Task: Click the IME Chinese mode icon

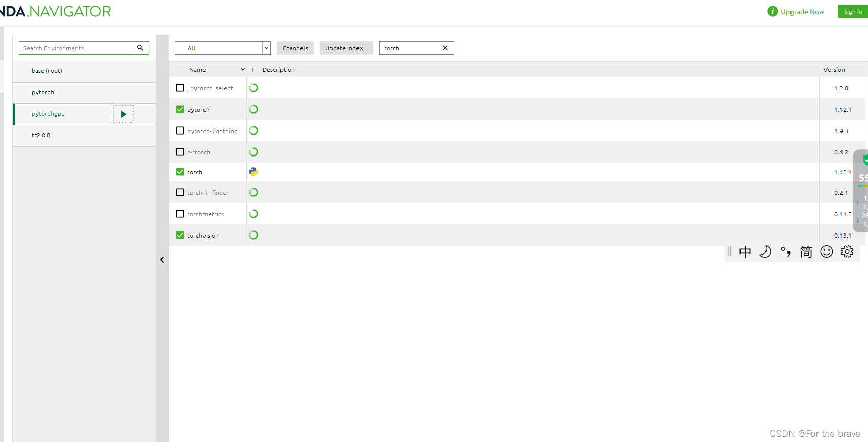Action: point(745,252)
